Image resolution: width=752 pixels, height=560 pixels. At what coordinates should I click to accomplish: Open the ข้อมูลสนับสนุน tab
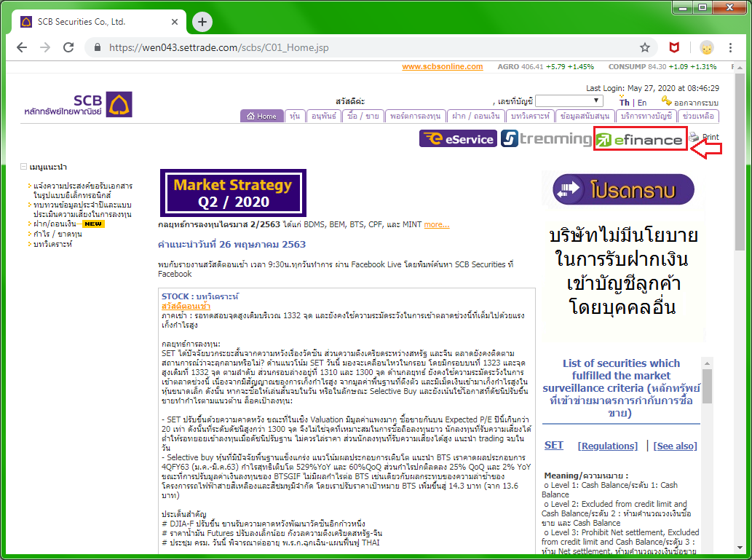click(x=585, y=116)
